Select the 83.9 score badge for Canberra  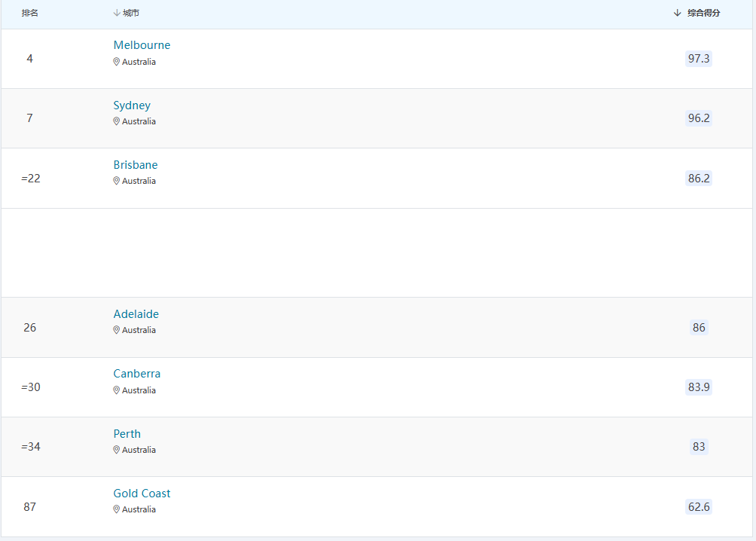point(699,387)
